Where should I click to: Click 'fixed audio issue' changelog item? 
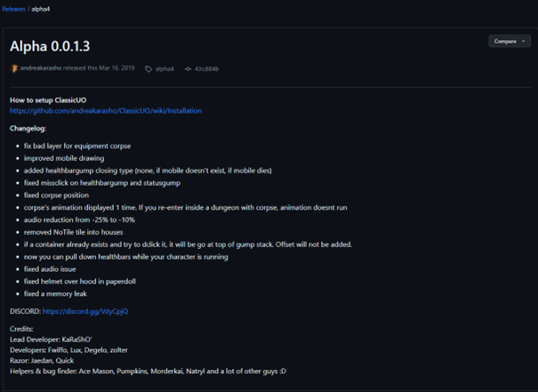pyautogui.click(x=50, y=269)
